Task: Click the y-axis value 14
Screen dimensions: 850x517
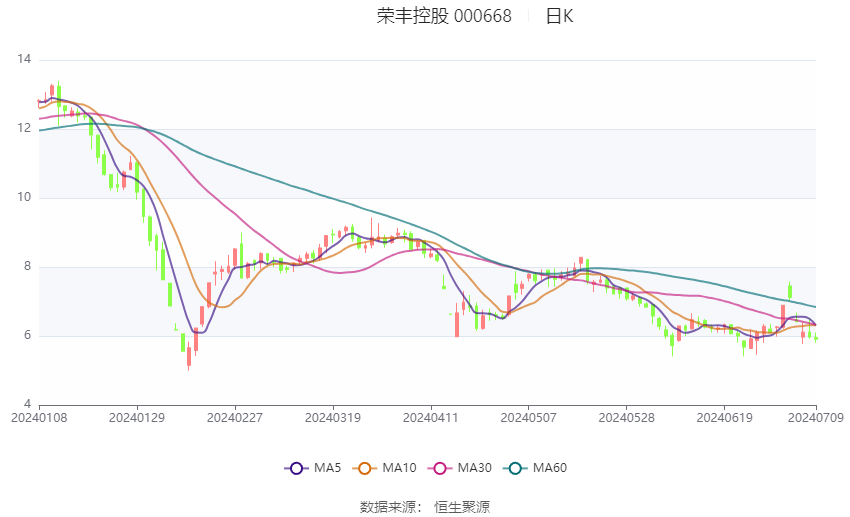Action: pos(24,59)
